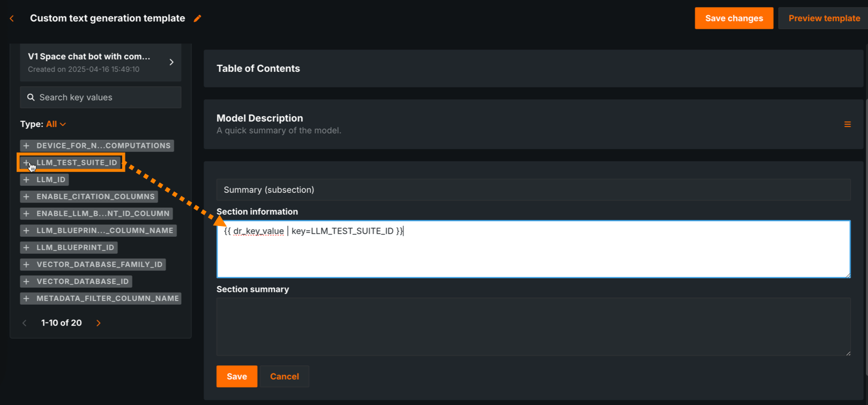Insert the LLM_ID key via plus icon

tap(26, 179)
